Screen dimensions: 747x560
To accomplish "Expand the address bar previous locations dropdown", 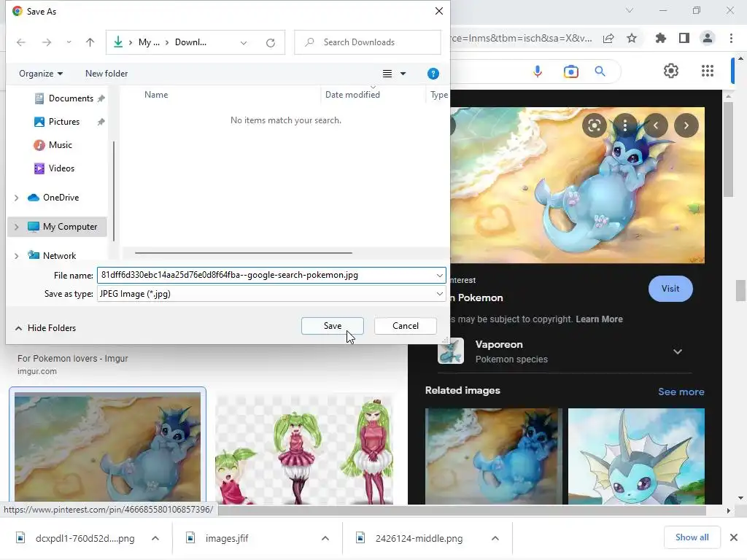I will [244, 43].
